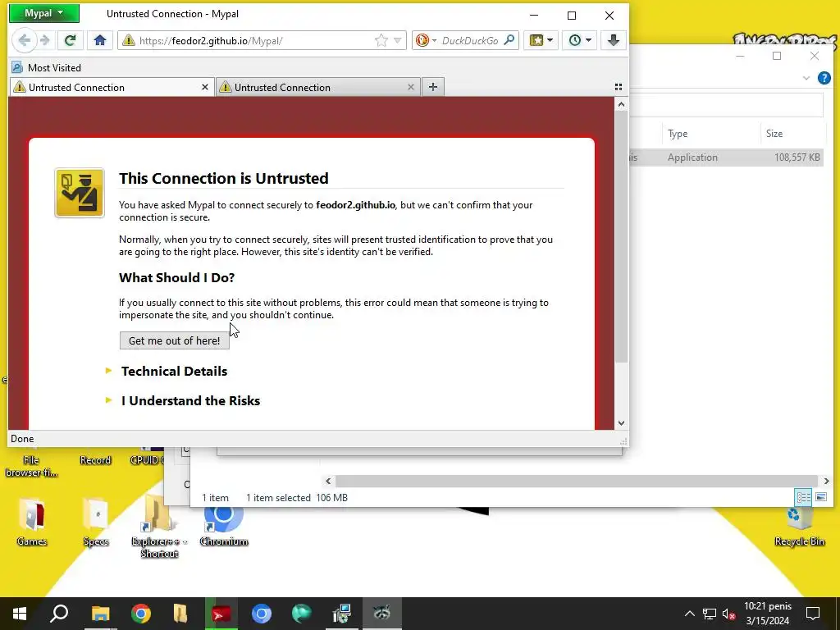Close the second Untrusted Connection tab
This screenshot has height=630, width=840.
pyautogui.click(x=411, y=87)
